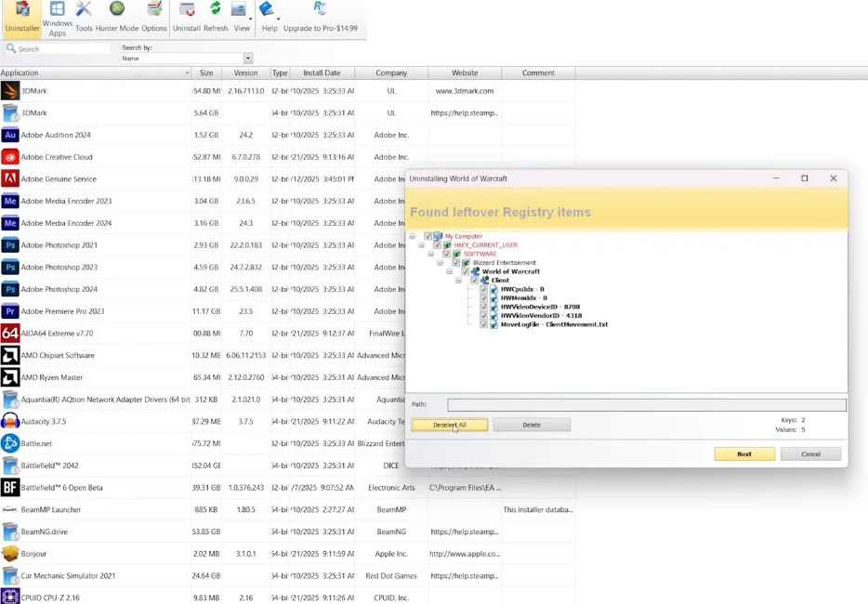Open the Options settings icon
This screenshot has width=868, height=604.
[154, 19]
